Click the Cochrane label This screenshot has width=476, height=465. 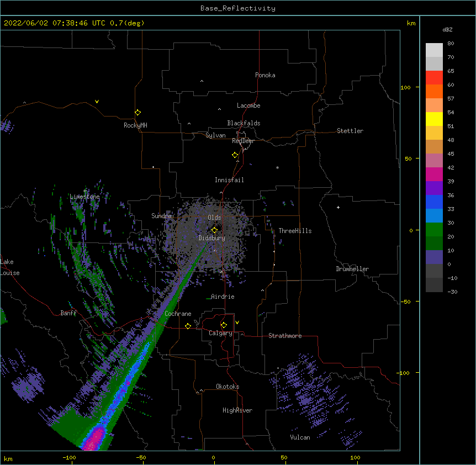click(178, 314)
